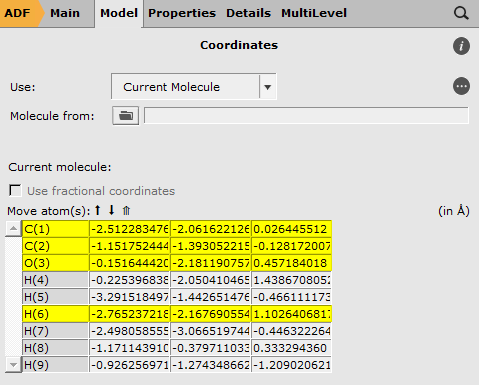Go to the Details tab
Image resolution: width=479 pixels, height=385 pixels.
pos(248,13)
